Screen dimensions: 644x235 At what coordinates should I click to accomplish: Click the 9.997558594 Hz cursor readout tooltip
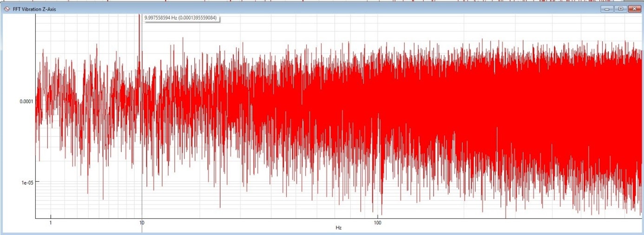point(181,18)
